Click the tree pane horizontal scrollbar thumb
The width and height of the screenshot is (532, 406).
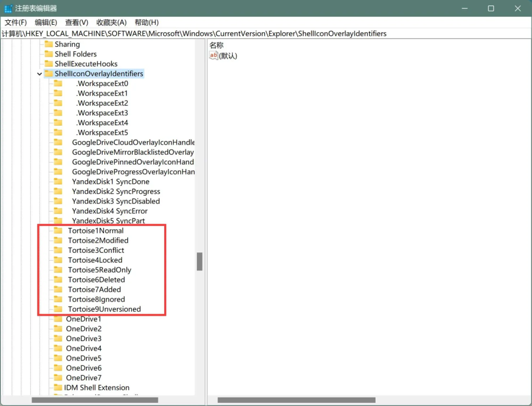click(x=95, y=400)
